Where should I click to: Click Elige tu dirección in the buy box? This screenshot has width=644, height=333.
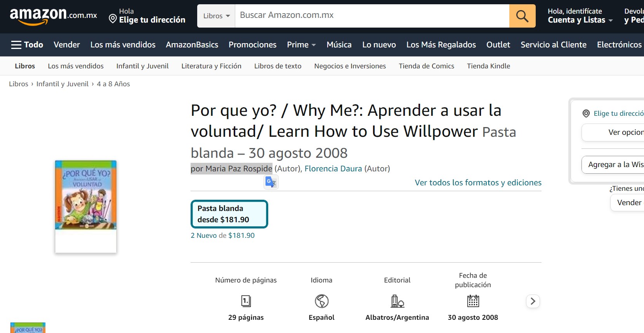pos(618,113)
